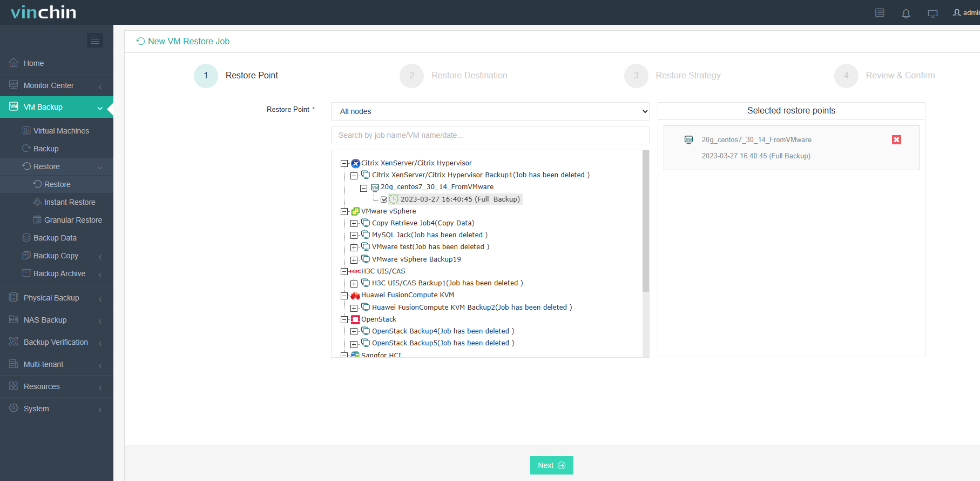The height and width of the screenshot is (481, 980).
Task: Open the task list icon in the header
Action: click(x=880, y=12)
